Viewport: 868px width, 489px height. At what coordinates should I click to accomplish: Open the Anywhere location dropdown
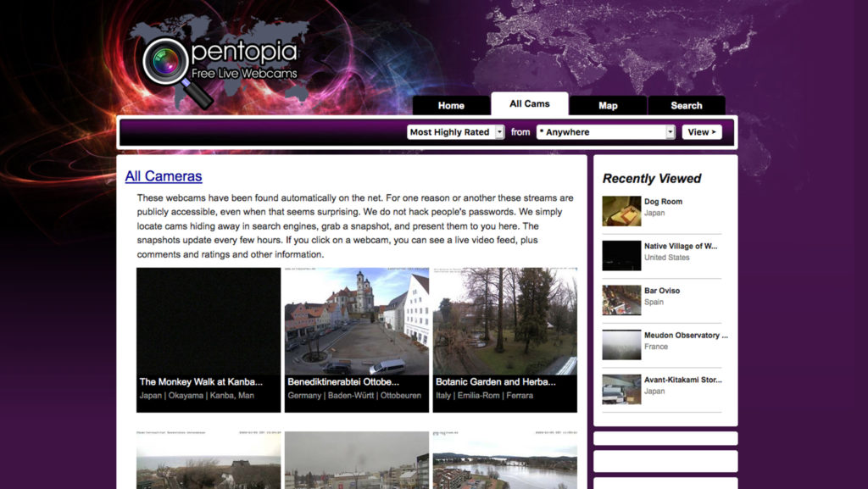[x=605, y=132]
